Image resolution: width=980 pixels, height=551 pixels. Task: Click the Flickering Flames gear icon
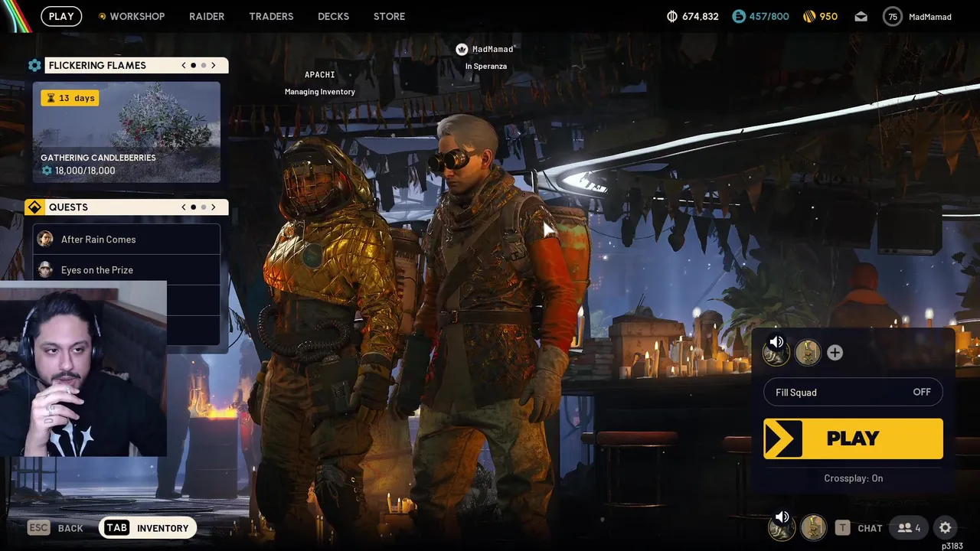[x=34, y=66]
